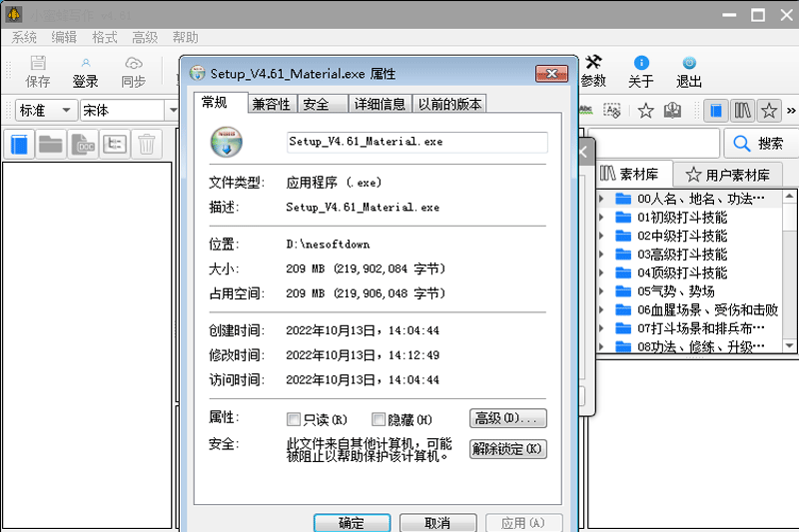Viewport: 799px width, 532px height.
Task: Click the 取消 button
Action: [437, 522]
